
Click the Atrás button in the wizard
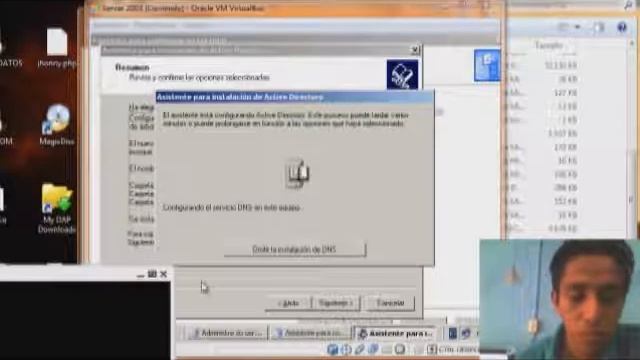pyautogui.click(x=288, y=303)
